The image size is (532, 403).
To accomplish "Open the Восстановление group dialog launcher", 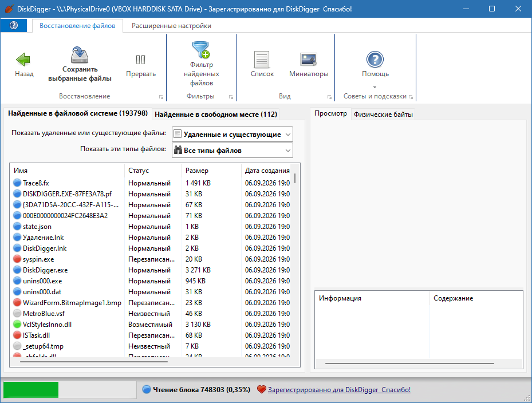I will pyautogui.click(x=161, y=97).
